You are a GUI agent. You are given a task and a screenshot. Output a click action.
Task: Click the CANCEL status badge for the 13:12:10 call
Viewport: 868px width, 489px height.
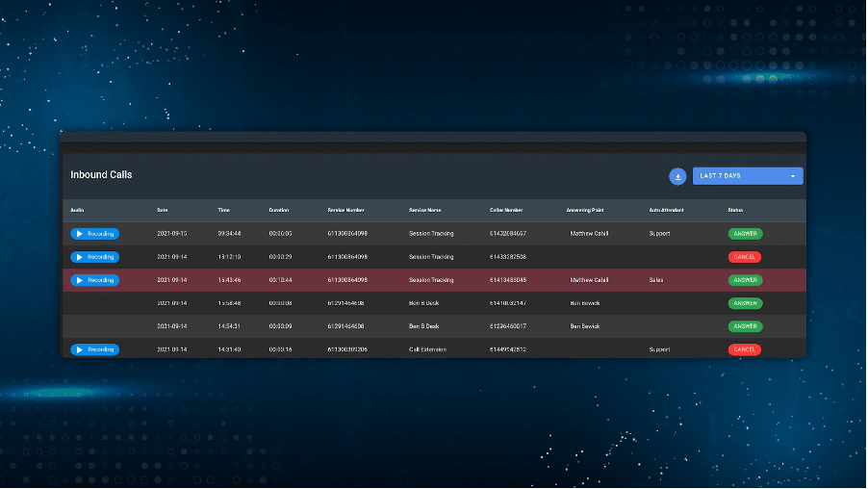[745, 257]
